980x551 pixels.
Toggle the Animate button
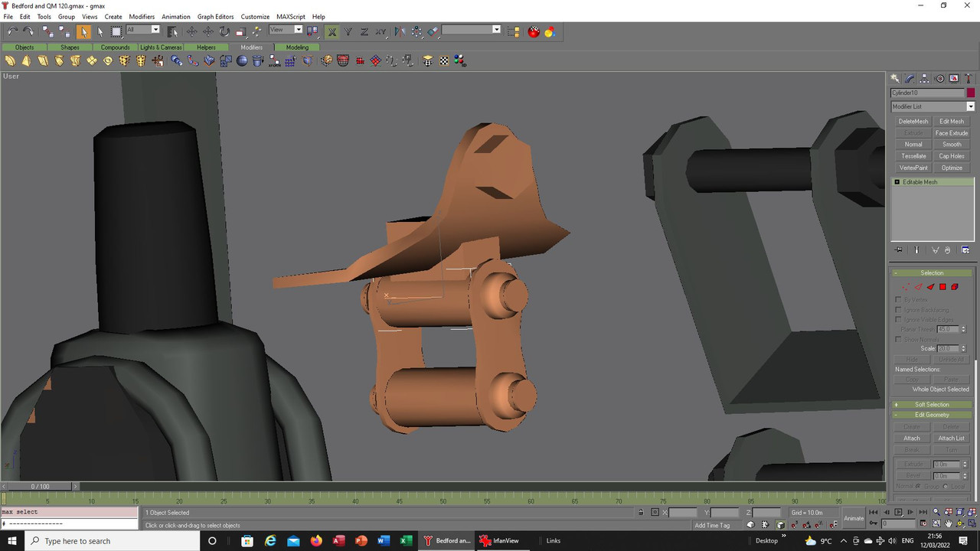tap(854, 518)
